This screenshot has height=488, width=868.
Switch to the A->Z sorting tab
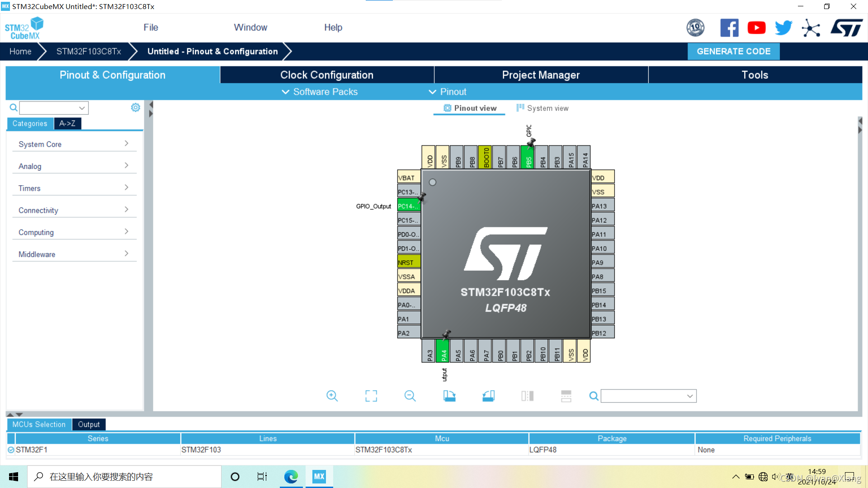[67, 123]
